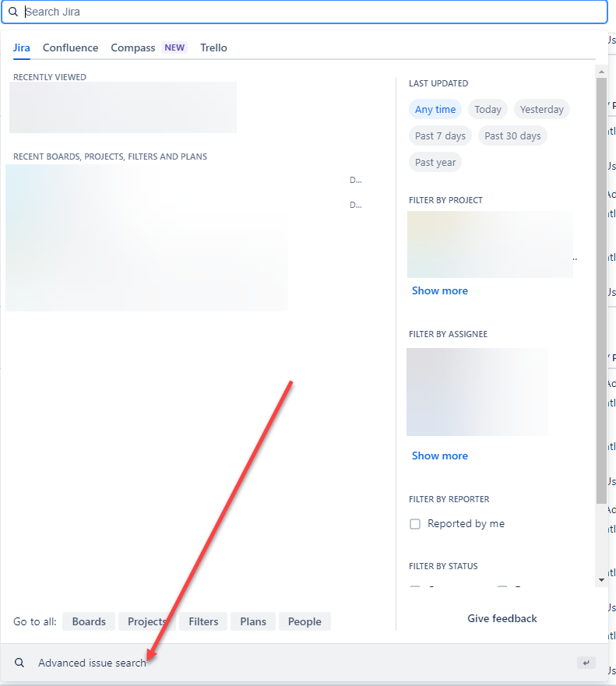
Task: Choose Past 7 days filter
Action: 440,136
